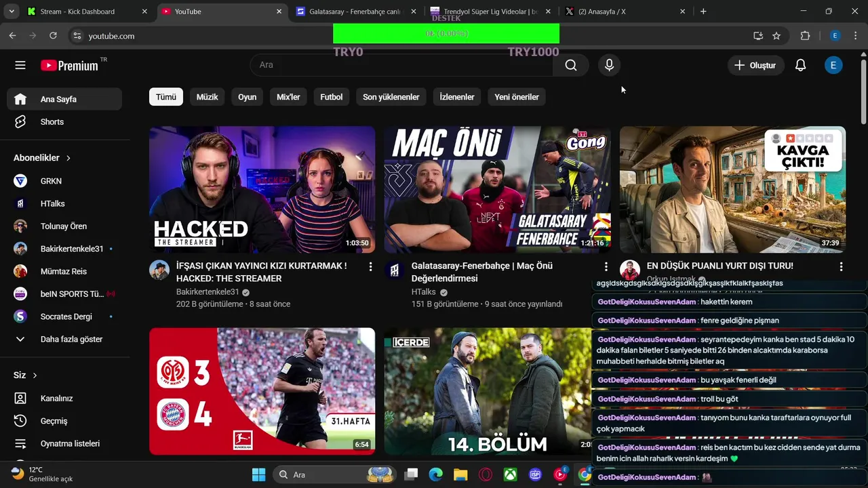868x488 pixels.
Task: Open the Shorts section icon in sidebar
Action: tap(20, 122)
